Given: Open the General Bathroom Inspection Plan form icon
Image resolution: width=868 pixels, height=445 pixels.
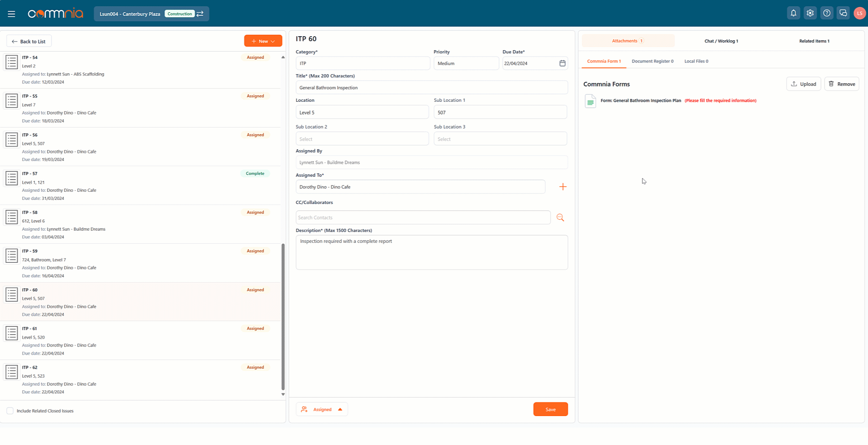Looking at the screenshot, I should point(590,101).
